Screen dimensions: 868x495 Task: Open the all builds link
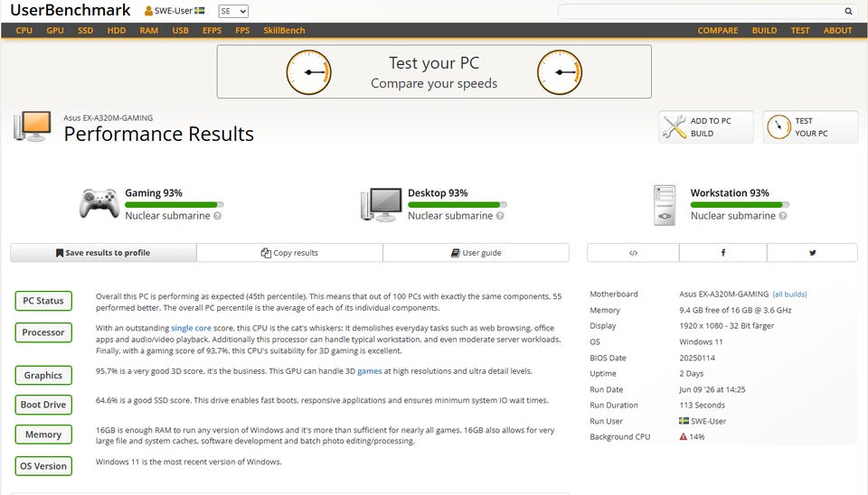tap(789, 294)
